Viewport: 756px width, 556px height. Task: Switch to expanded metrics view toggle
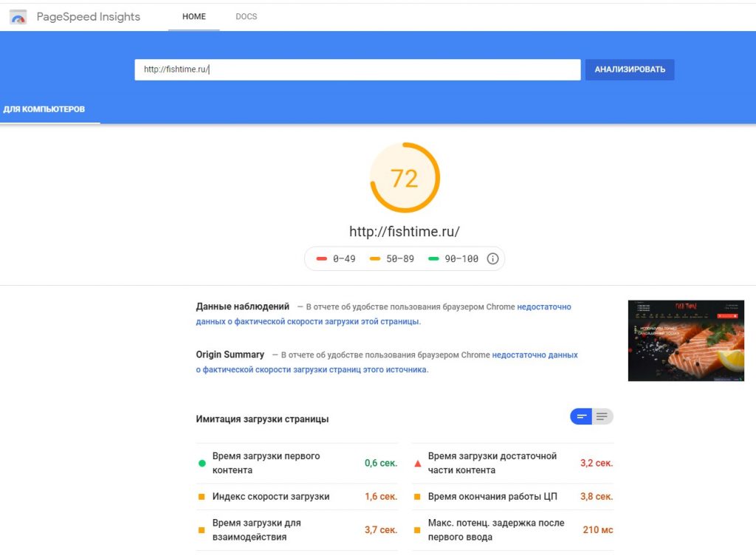pos(602,416)
